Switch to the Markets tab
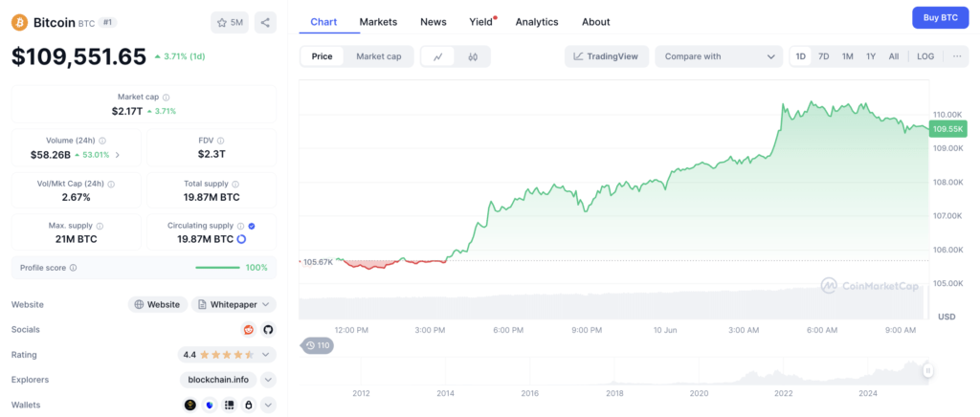This screenshot has width=980, height=417. click(x=378, y=22)
